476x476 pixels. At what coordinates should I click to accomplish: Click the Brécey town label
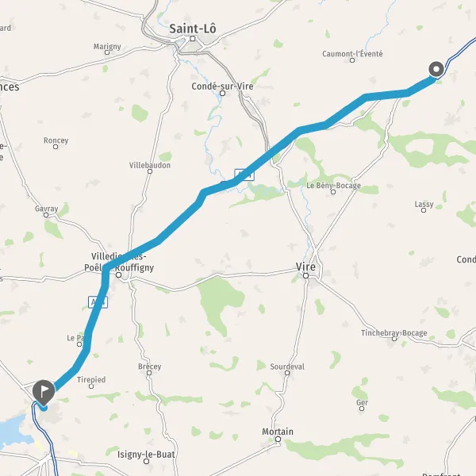150,367
